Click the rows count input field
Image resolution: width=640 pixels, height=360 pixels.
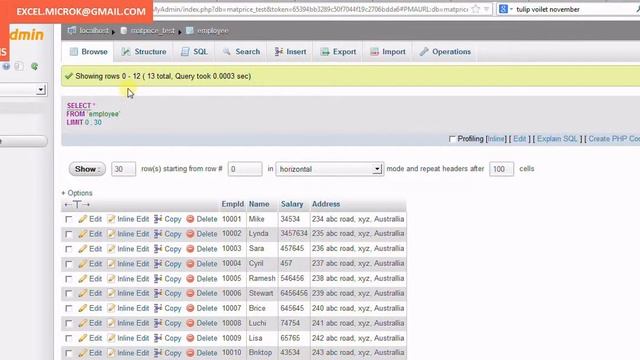123,169
